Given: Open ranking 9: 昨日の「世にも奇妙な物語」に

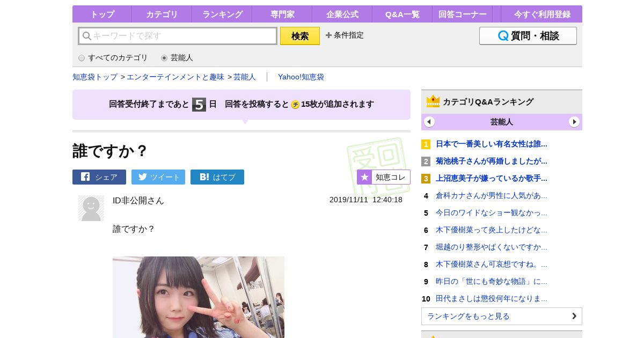Looking at the screenshot, I should point(492,281).
